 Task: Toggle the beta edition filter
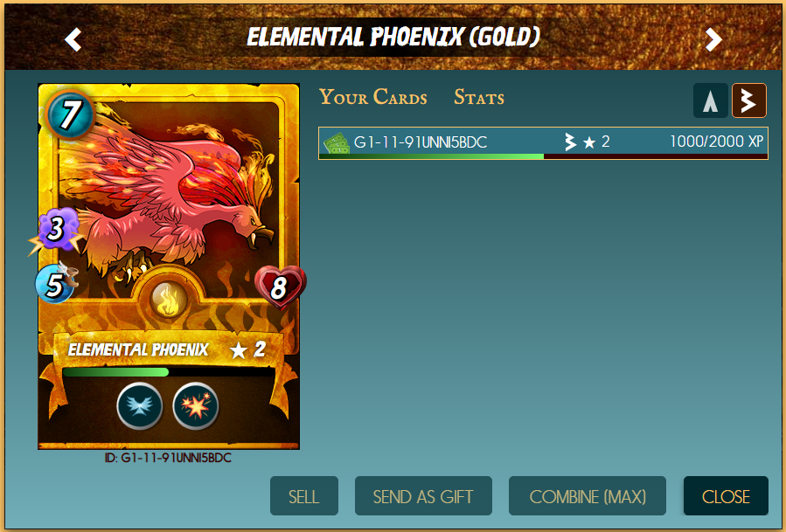point(749,100)
